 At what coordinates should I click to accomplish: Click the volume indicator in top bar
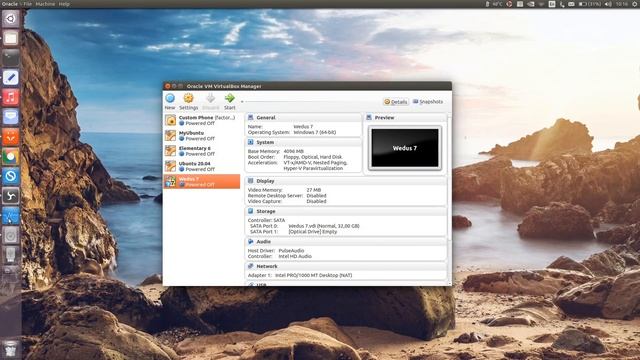(x=608, y=4)
